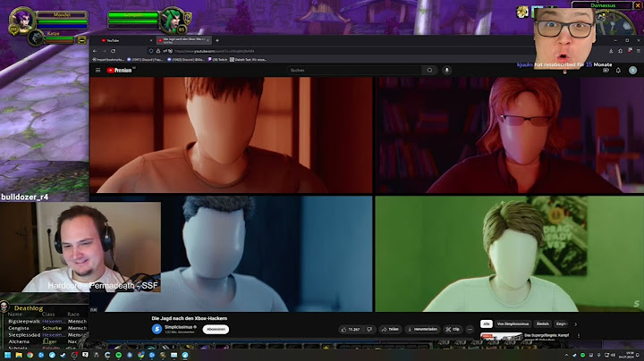The image size is (644, 361).
Task: Click the video title 'Die Jagd nach den Xbox-Hackern'
Action: 190,318
